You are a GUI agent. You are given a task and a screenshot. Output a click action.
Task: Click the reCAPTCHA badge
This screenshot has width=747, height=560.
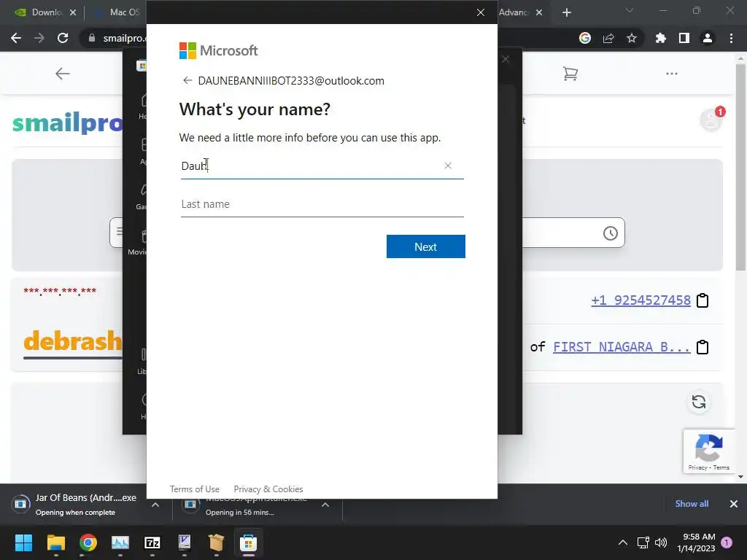[709, 451]
